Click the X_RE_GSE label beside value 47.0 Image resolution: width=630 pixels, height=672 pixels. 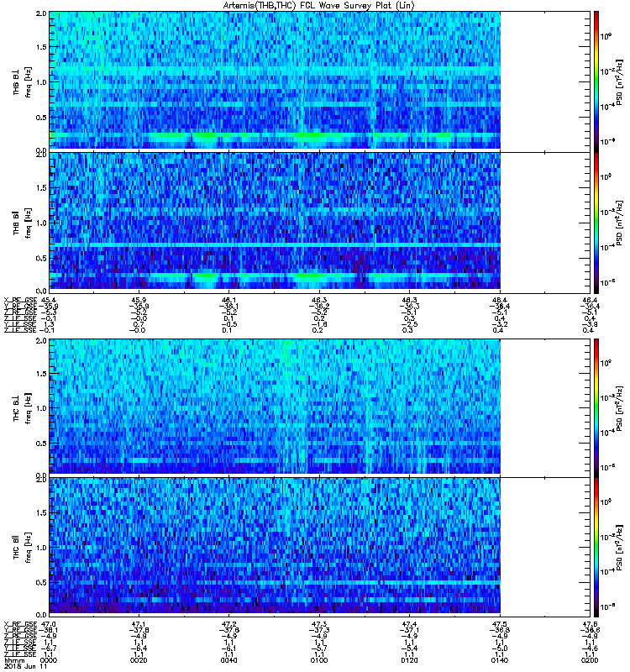point(20,624)
